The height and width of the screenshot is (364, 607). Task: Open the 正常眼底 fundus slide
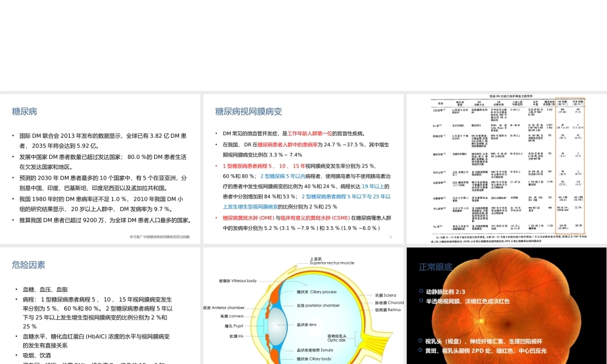[x=507, y=303]
